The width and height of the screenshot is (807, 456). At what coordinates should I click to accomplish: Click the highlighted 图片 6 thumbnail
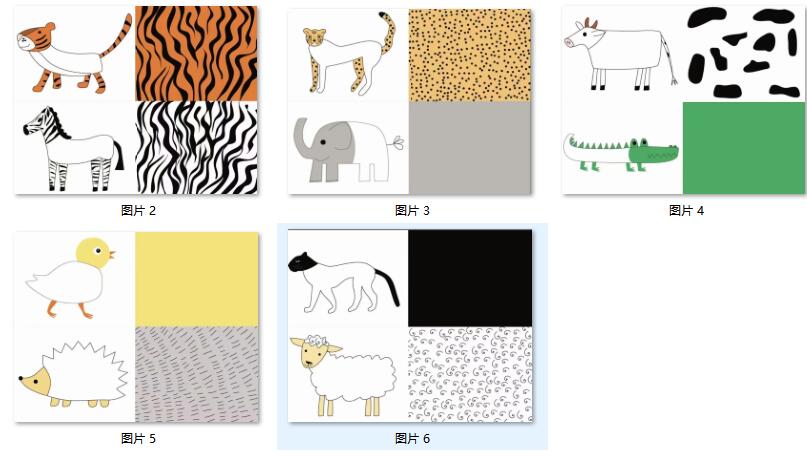click(410, 326)
